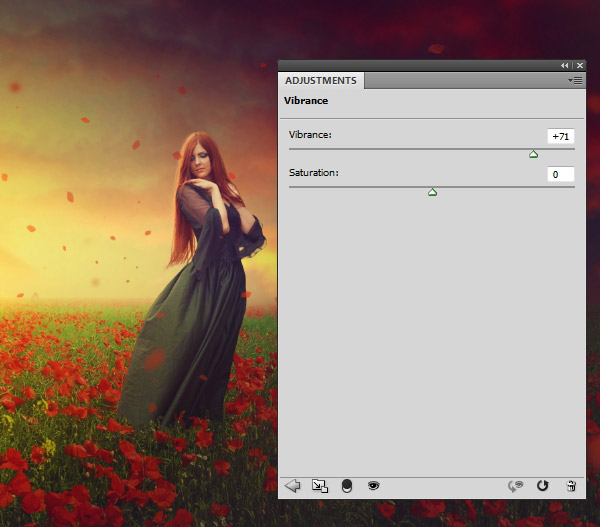The image size is (600, 527).
Task: Click the Saturation label
Action: click(313, 172)
